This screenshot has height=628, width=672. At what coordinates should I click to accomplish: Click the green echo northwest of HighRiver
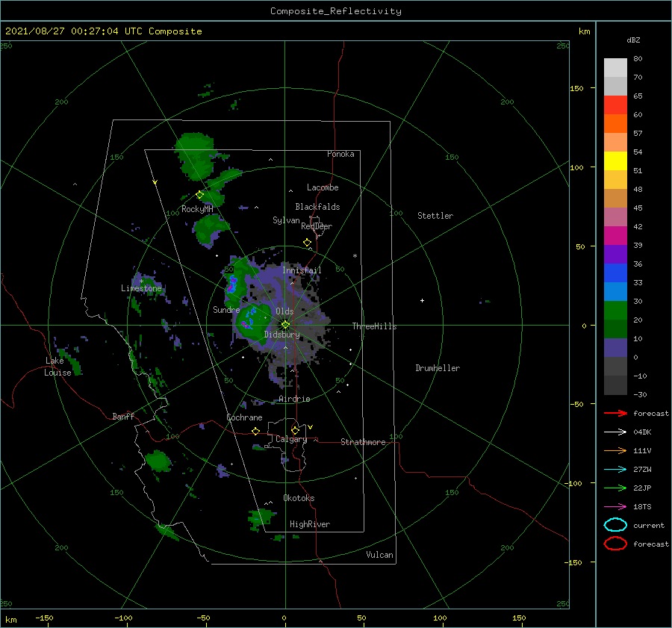point(261,517)
